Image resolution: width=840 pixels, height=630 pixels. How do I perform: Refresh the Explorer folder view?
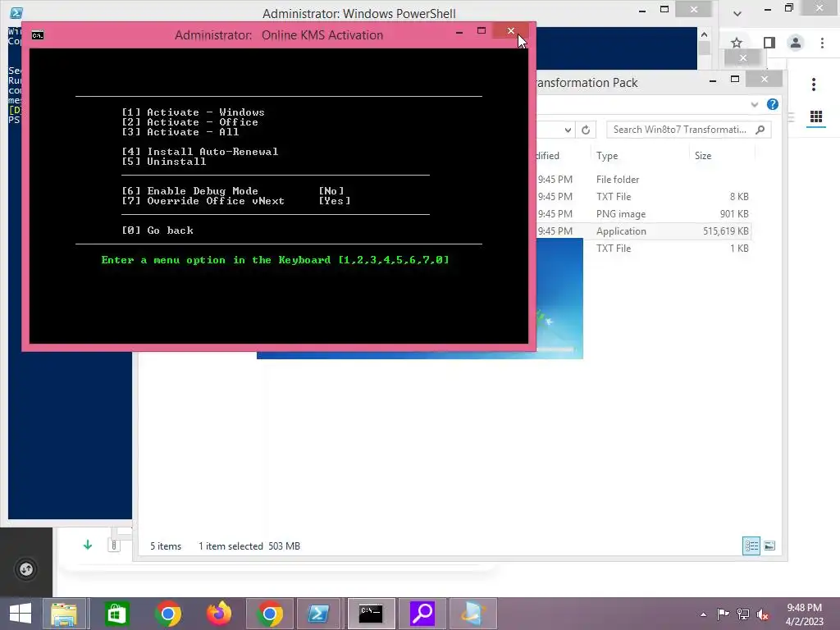pos(586,130)
